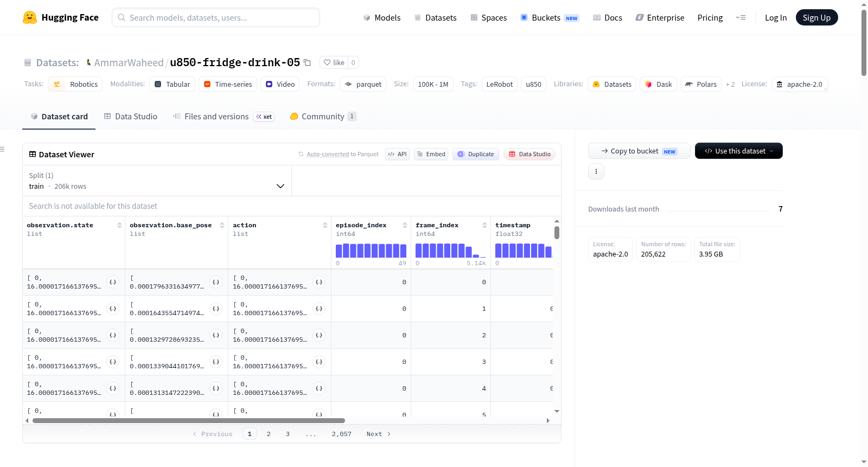Open the Community tab
This screenshot has width=868, height=467.
point(323,117)
